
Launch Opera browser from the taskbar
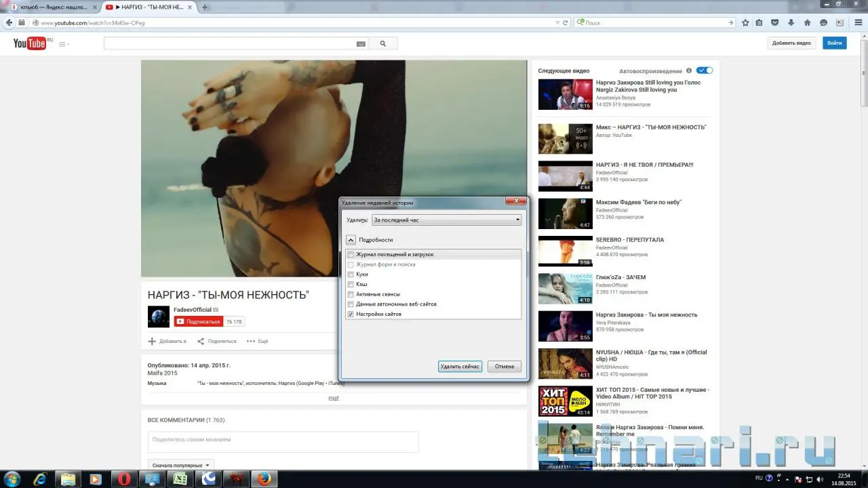click(x=124, y=479)
